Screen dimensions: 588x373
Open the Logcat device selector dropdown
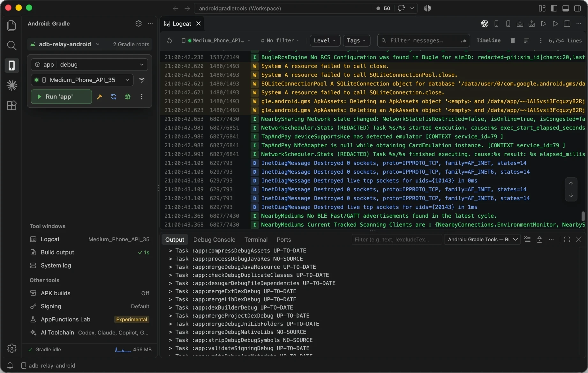(216, 40)
